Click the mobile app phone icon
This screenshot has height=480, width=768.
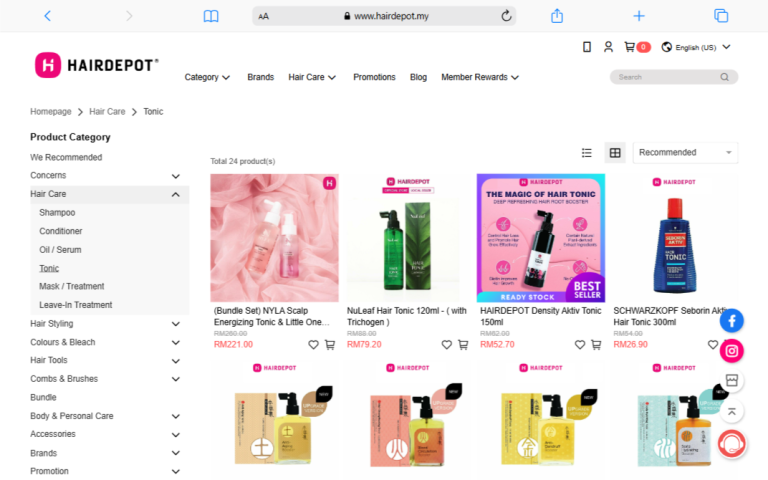coord(587,47)
